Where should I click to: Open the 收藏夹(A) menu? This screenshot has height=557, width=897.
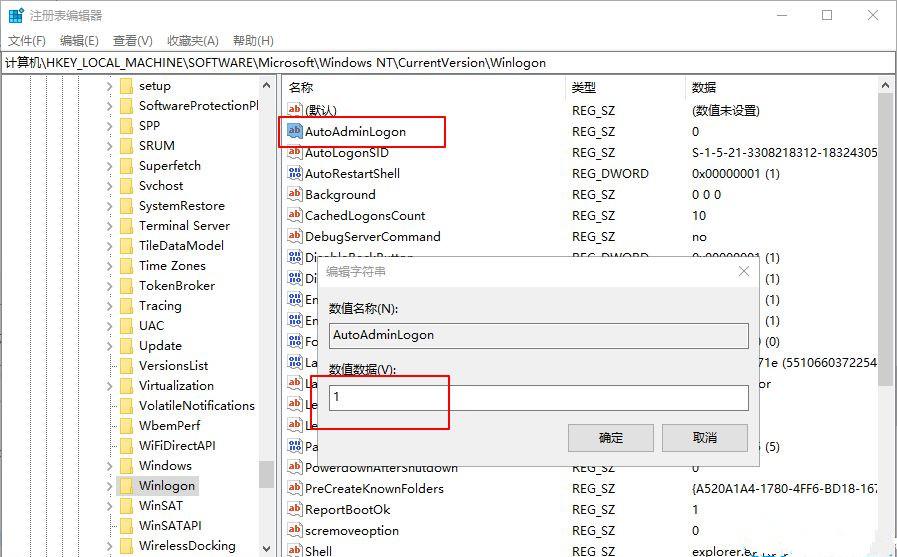click(x=193, y=41)
